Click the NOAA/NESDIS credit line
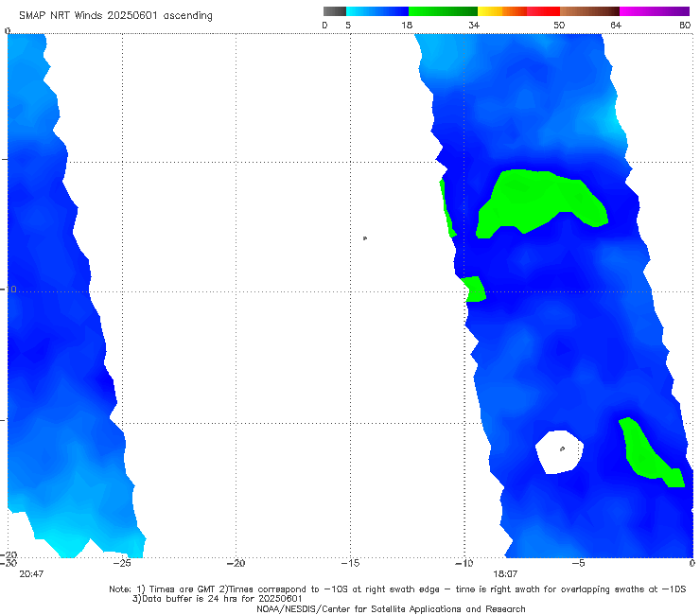The width and height of the screenshot is (700, 615). coord(391,609)
